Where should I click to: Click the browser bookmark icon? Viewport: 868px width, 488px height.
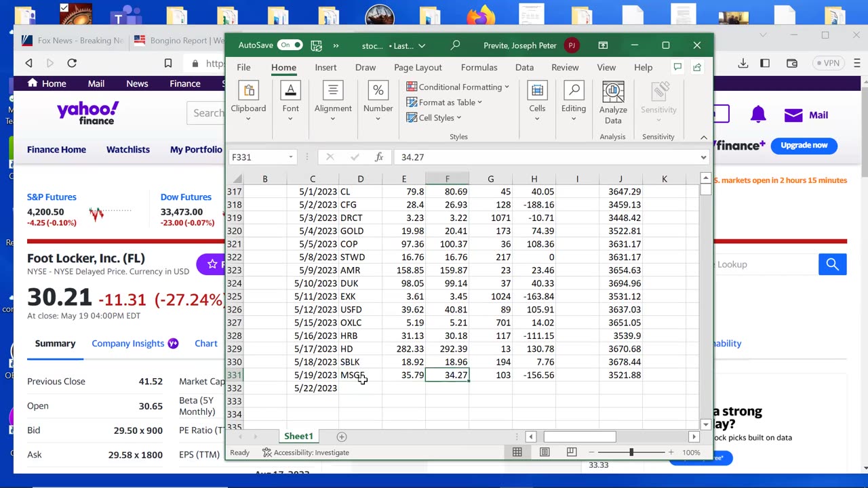click(x=168, y=63)
